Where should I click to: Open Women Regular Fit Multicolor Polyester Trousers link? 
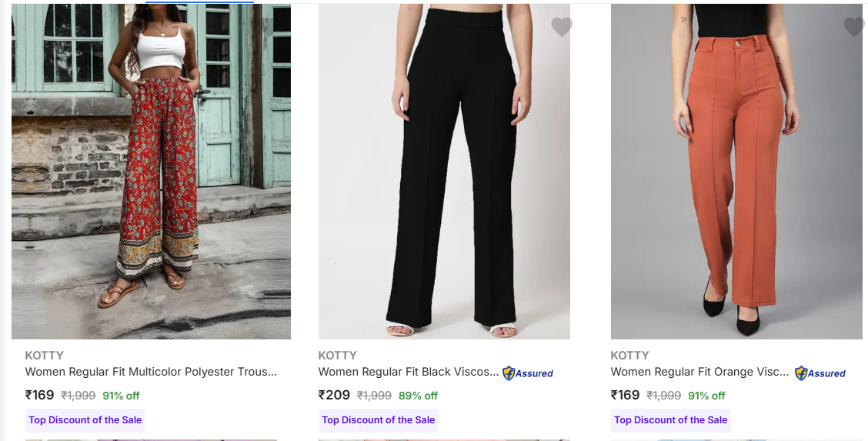151,372
